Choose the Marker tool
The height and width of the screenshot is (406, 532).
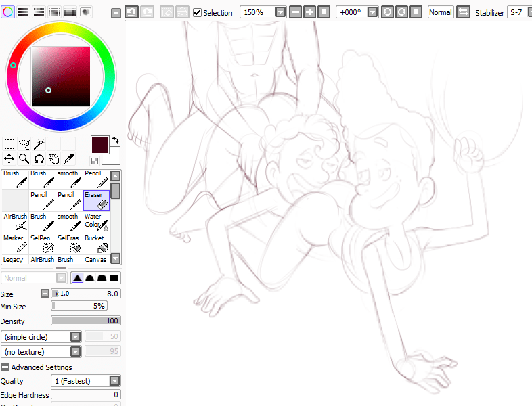[14, 244]
